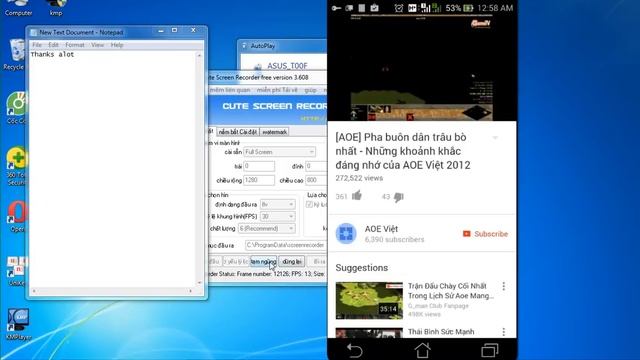Click the Notepad text area with 'Thanks alot'
This screenshot has height=360, width=640.
point(113,169)
